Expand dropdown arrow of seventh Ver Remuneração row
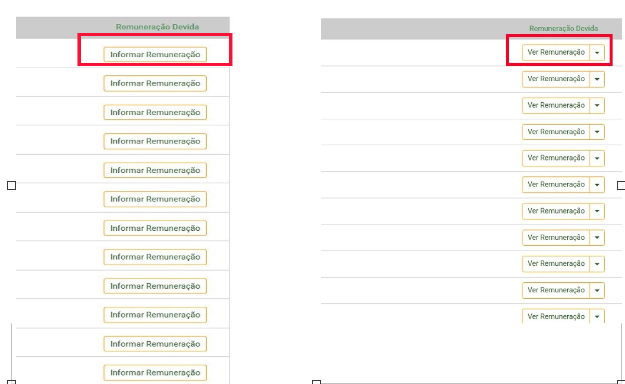Screen dimensions: 625x384 tap(597, 211)
